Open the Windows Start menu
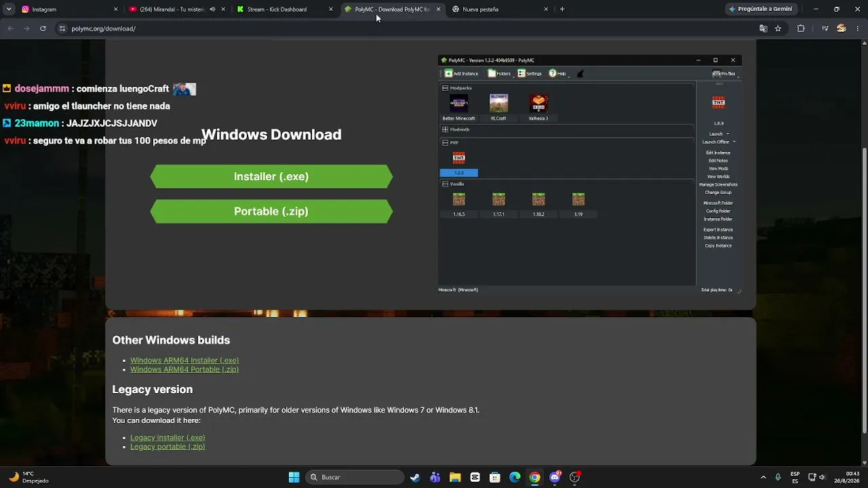The width and height of the screenshot is (868, 488). (294, 477)
